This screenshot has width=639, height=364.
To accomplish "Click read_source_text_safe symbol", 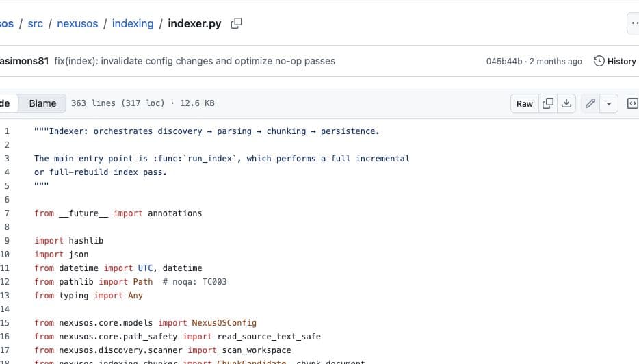I will point(269,337).
